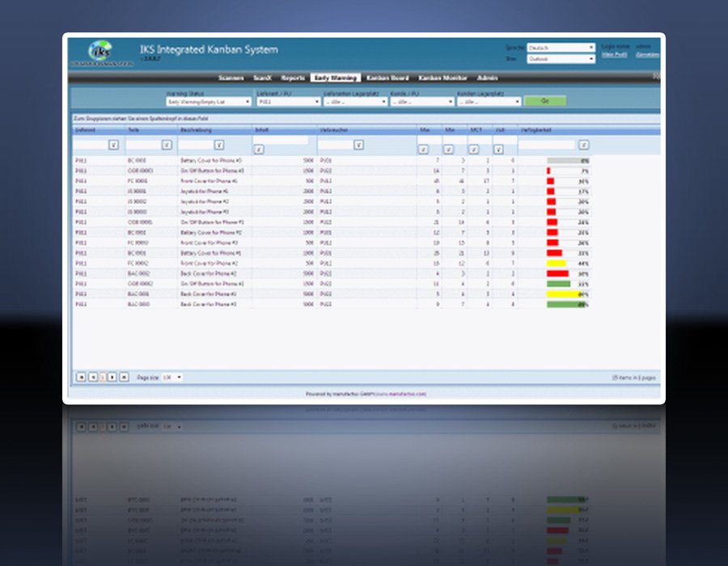Open the Warning Status dropdown
The height and width of the screenshot is (566, 728).
tap(209, 102)
